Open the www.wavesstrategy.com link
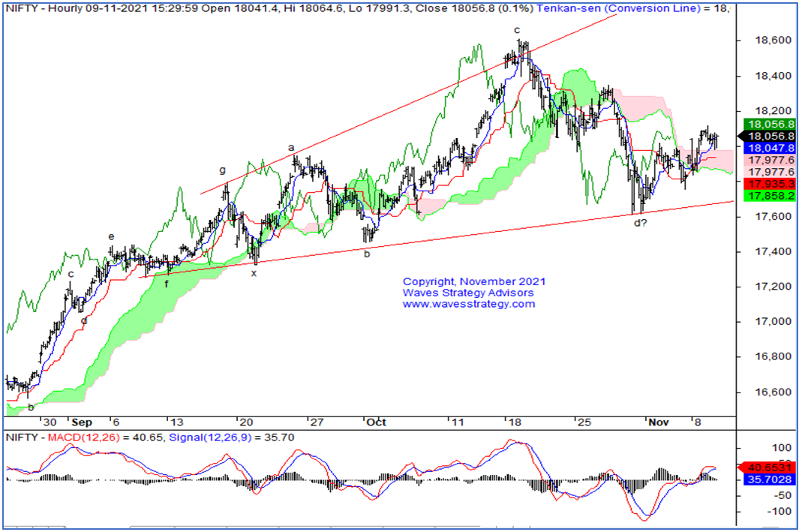The image size is (802, 532). 468,304
